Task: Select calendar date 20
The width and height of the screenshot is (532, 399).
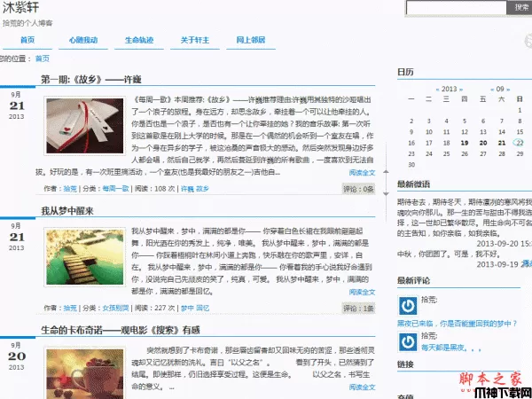Action: [x=483, y=143]
